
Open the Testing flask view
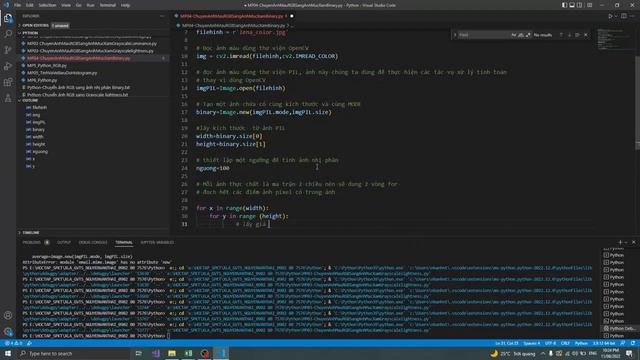coord(8,98)
